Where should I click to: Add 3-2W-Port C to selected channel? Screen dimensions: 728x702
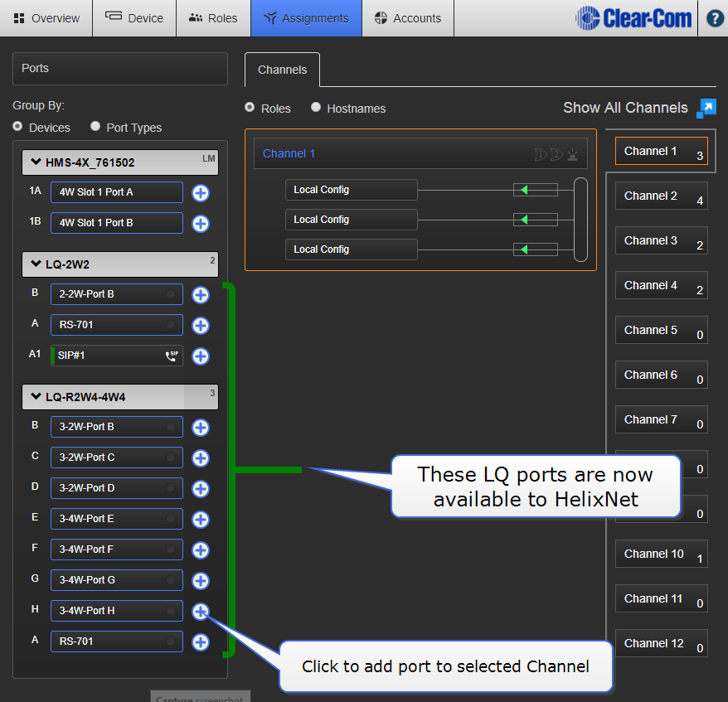coord(201,458)
